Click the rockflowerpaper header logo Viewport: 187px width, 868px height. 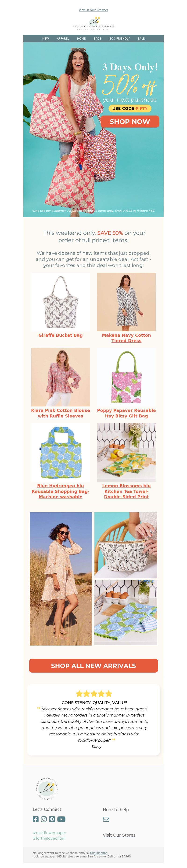[93, 23]
